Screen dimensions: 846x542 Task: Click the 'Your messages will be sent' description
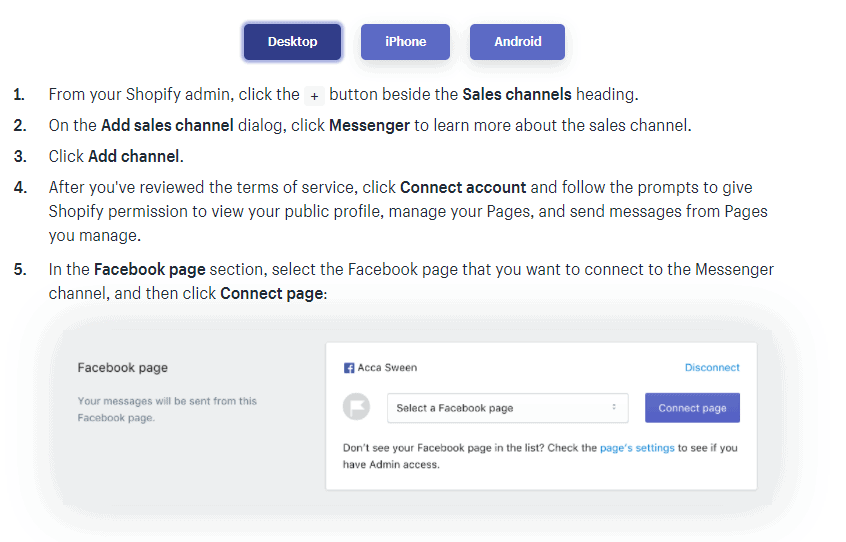pos(167,409)
